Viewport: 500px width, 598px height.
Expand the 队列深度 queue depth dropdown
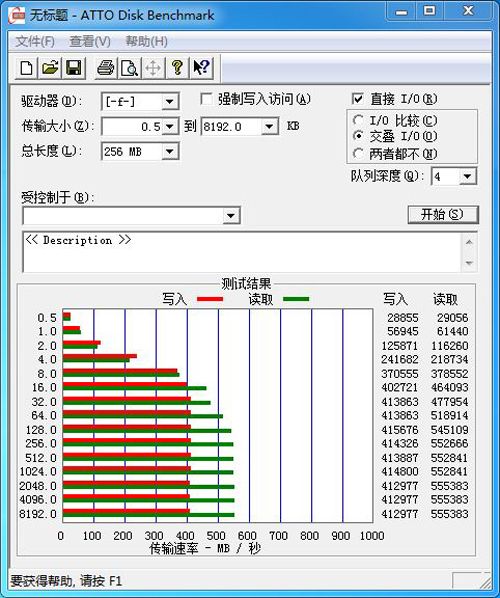pyautogui.click(x=467, y=177)
